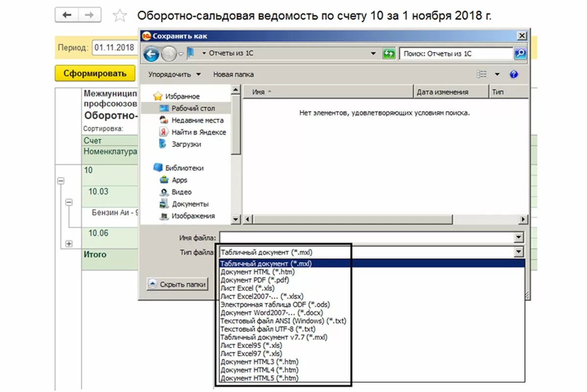Screen dimensions: 587x392
Task: Click the search box Поиск: Отчеты из 1С
Action: pyautogui.click(x=456, y=54)
